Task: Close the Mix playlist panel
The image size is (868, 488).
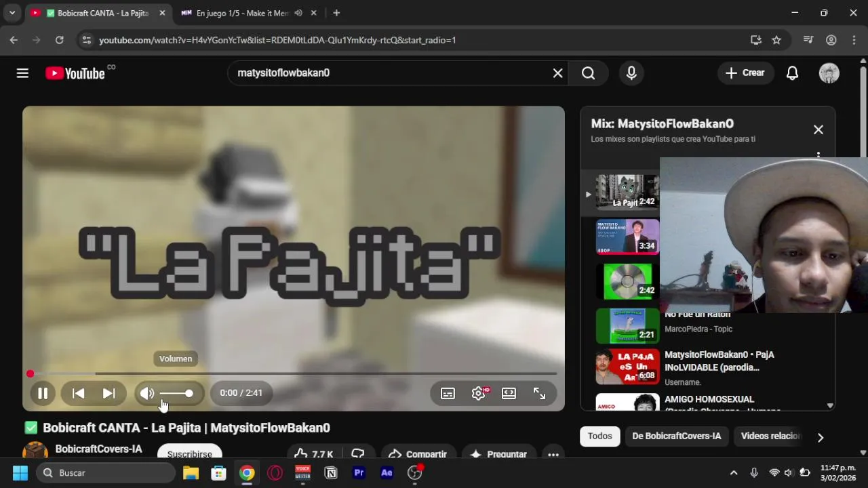Action: click(x=818, y=129)
